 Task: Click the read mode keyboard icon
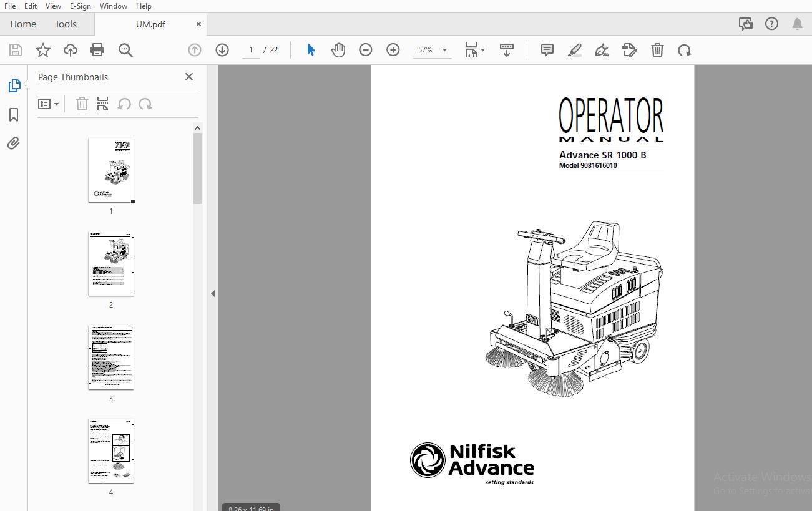[x=507, y=50]
